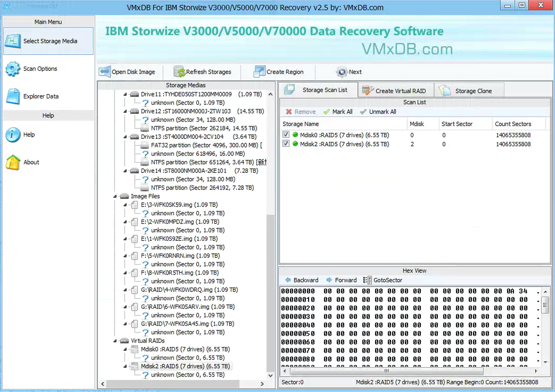
Task: Select E:\1-WFK0S9ZE.img in the tree
Action: (x=179, y=239)
